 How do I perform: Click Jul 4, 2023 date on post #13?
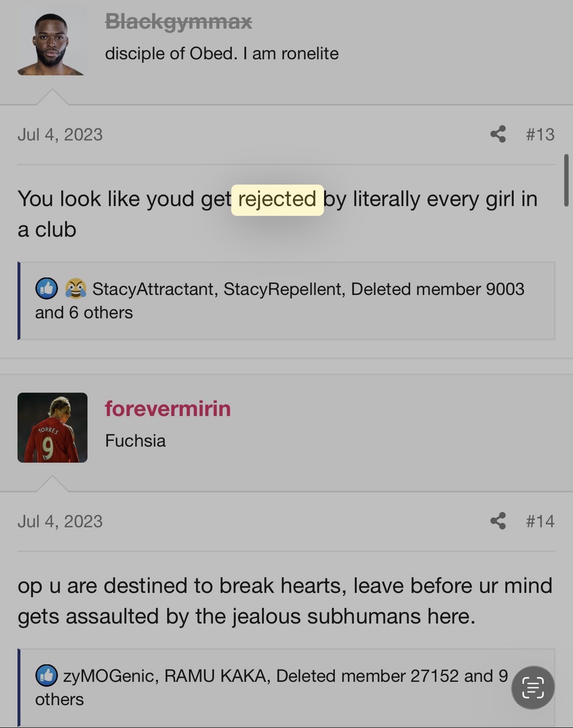(x=60, y=134)
